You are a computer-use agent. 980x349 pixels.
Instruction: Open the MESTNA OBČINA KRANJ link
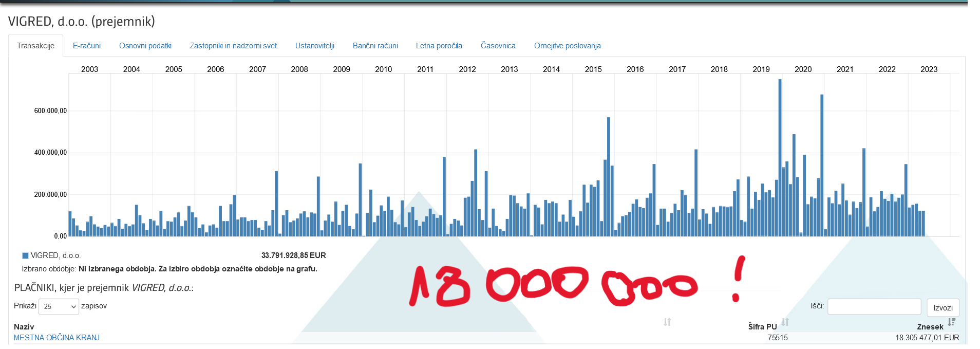56,338
